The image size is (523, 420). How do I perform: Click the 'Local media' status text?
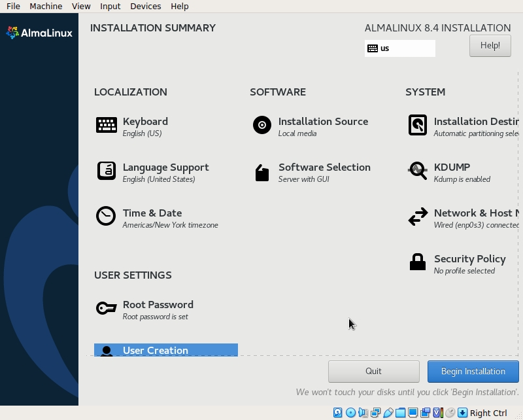[297, 133]
